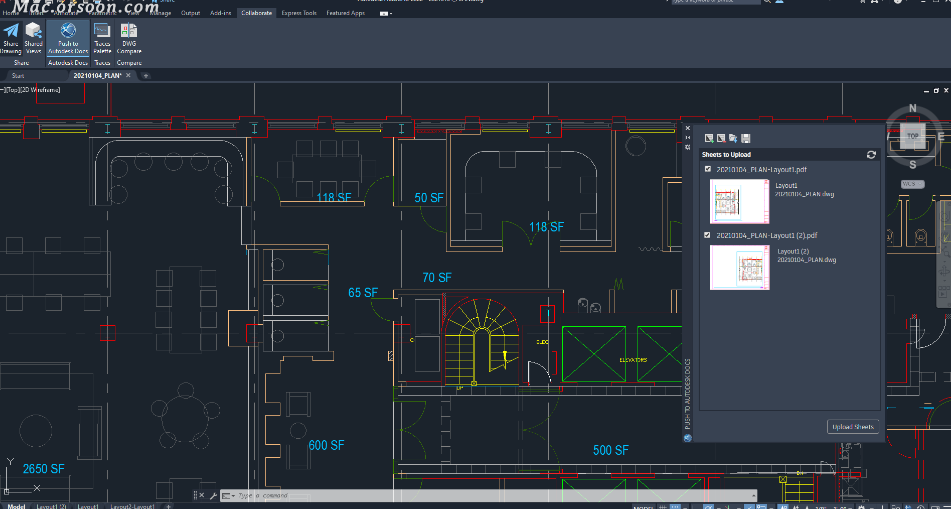This screenshot has height=509, width=951.
Task: Open the Traces Palette tool
Action: click(x=102, y=38)
